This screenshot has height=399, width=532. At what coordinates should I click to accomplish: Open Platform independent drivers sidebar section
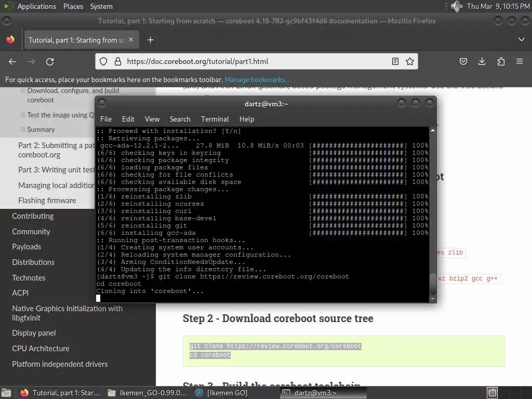click(60, 364)
